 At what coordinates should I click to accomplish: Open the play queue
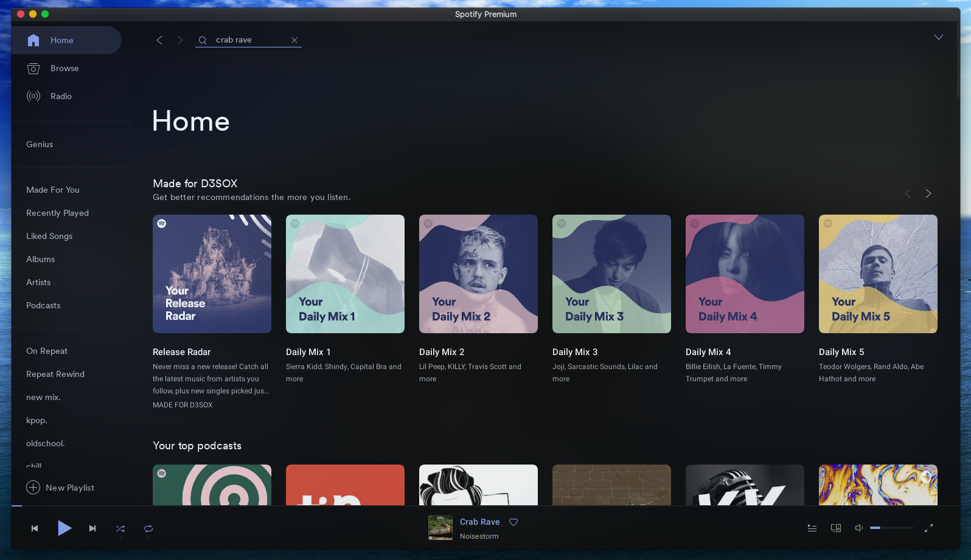click(812, 528)
